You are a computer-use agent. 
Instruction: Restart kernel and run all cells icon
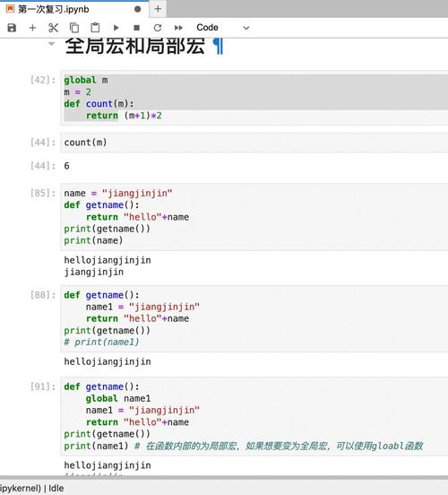point(178,28)
